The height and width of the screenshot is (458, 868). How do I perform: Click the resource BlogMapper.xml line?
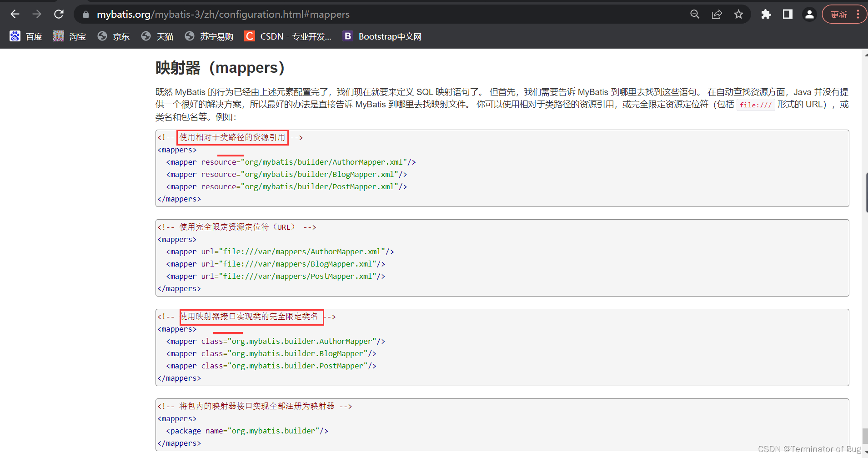point(286,174)
